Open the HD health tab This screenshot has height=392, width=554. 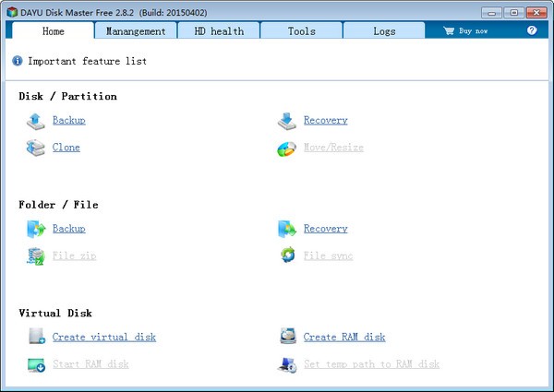219,30
